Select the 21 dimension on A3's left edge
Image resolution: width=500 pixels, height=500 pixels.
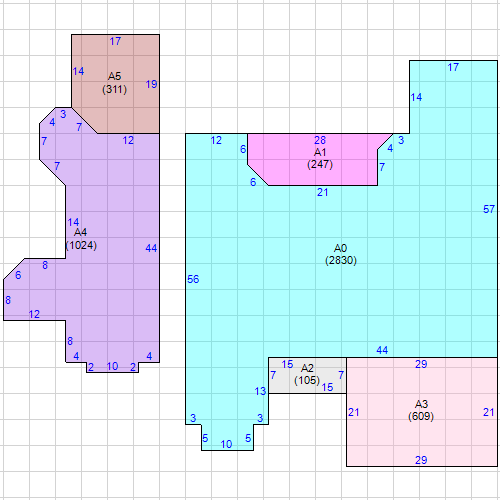pos(354,412)
